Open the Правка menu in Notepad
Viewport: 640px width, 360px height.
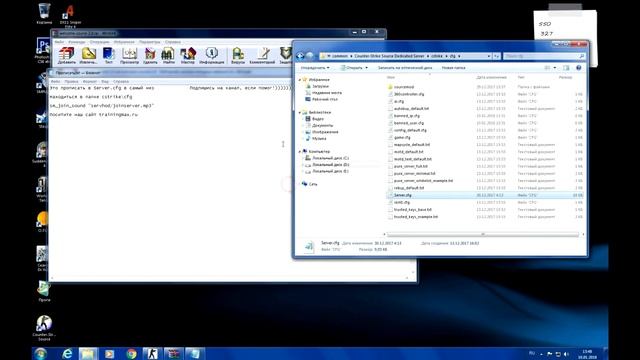point(71,82)
